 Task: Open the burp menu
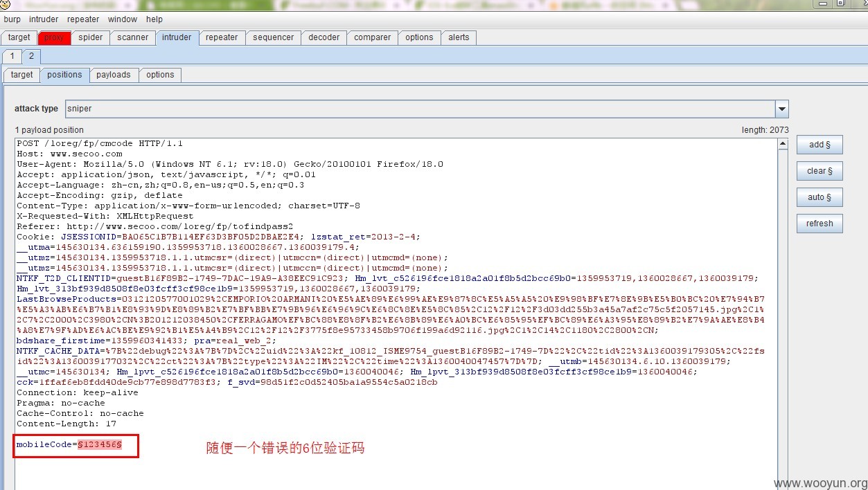coord(12,19)
